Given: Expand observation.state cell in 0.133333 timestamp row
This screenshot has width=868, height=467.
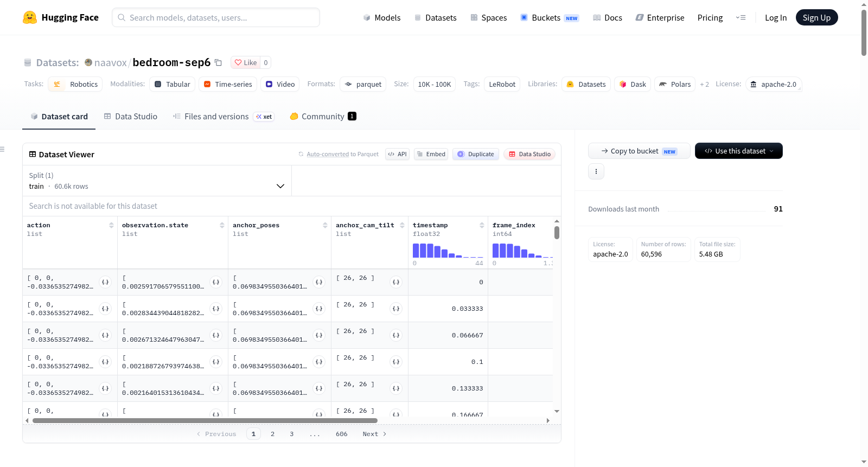Looking at the screenshot, I should pos(216,388).
